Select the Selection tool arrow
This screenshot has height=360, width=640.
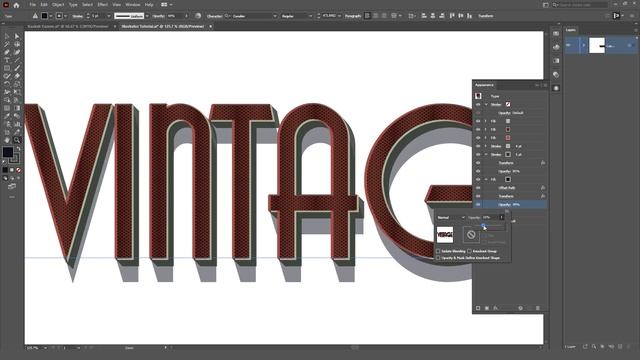[7, 36]
